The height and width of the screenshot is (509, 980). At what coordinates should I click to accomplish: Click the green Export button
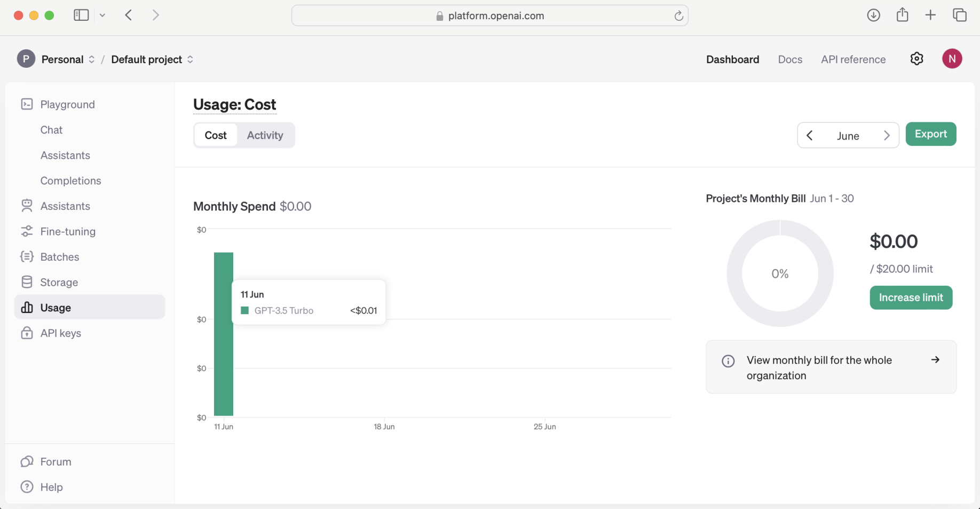(x=930, y=134)
